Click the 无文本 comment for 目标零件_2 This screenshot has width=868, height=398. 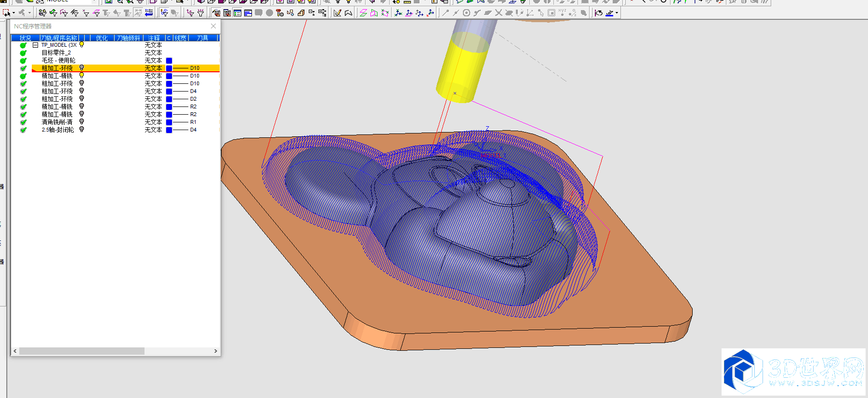pyautogui.click(x=153, y=53)
